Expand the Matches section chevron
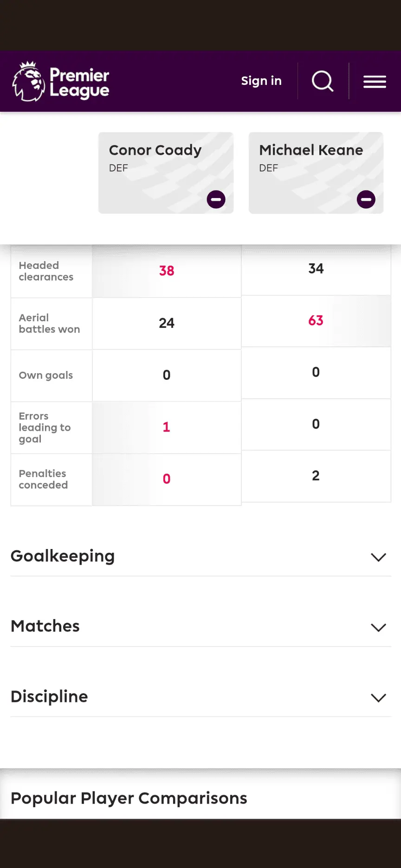401x868 pixels. coord(378,627)
